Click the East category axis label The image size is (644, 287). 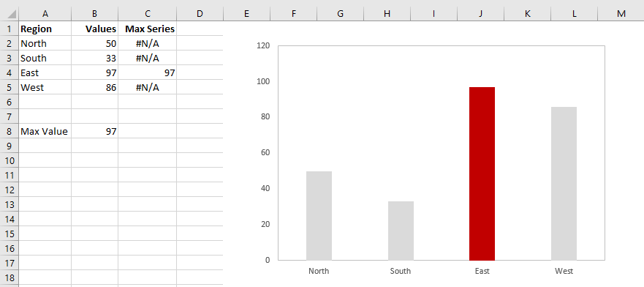click(x=482, y=271)
